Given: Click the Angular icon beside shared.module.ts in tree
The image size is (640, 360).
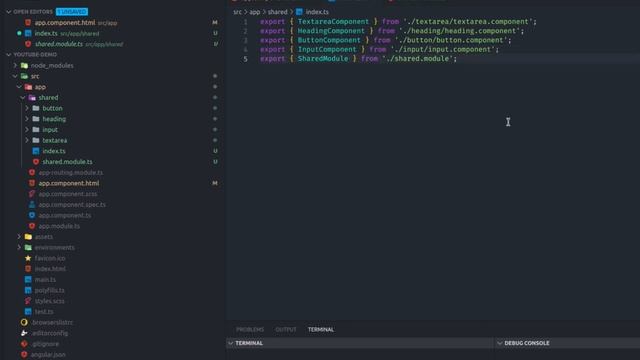Looking at the screenshot, I should click(x=36, y=162).
